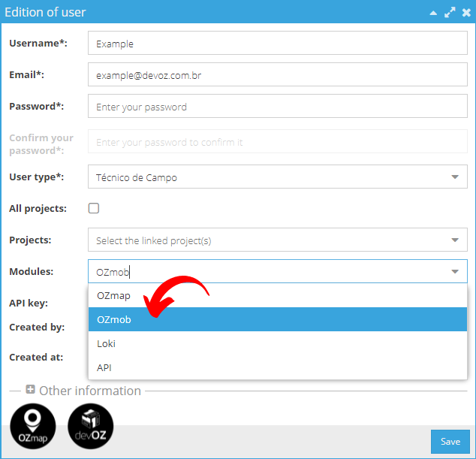Focus the Username input field
476x459 pixels.
pos(278,43)
